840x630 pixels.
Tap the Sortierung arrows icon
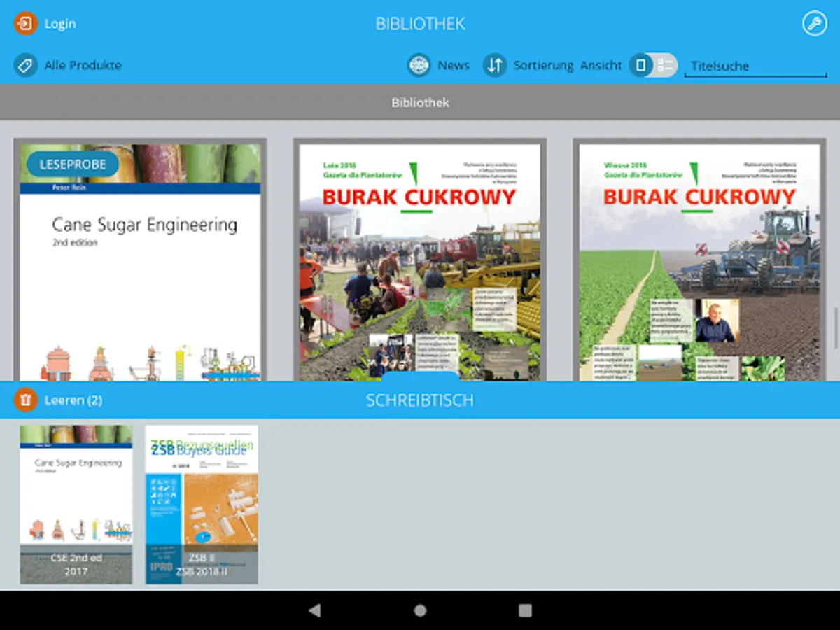[495, 66]
